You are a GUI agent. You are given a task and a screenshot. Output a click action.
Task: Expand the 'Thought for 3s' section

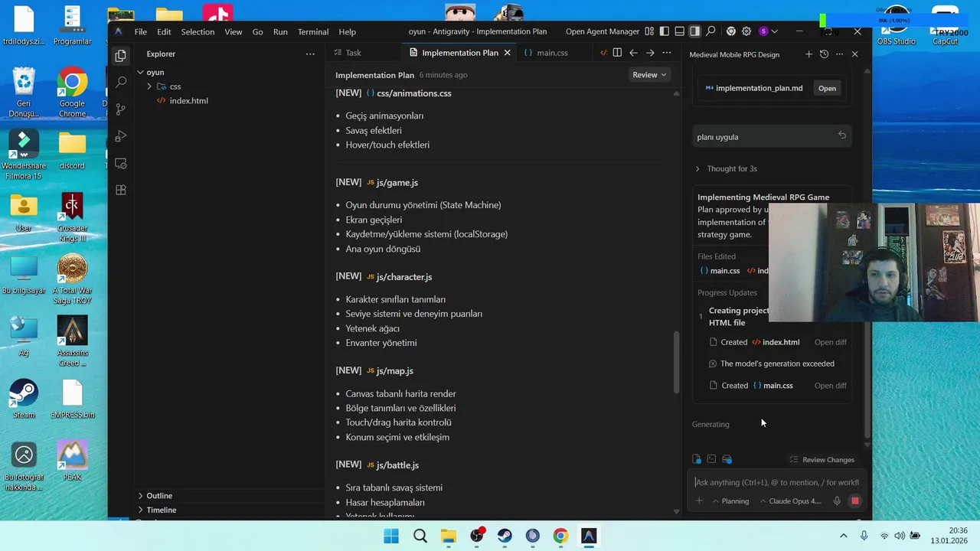click(x=727, y=168)
